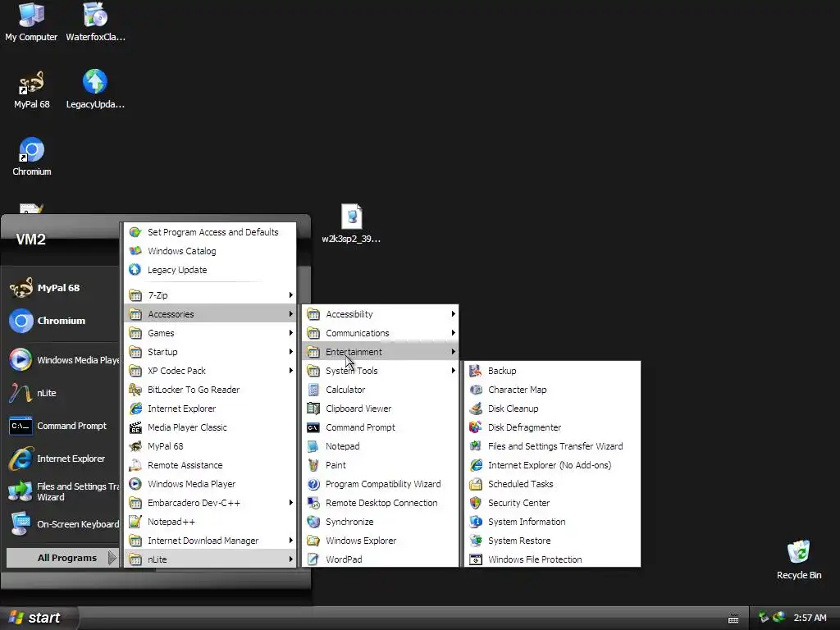Select Synchronize in Accessories
This screenshot has height=630, width=840.
pos(381,521)
